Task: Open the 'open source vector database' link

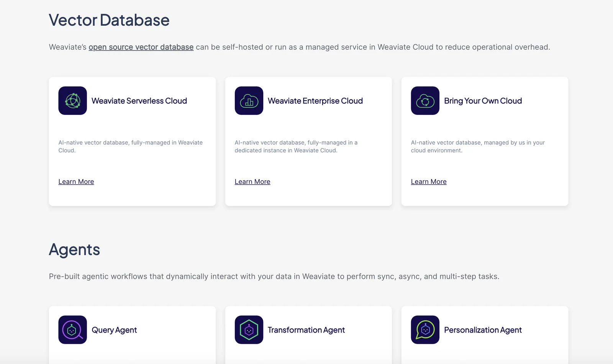Action: 141,47
